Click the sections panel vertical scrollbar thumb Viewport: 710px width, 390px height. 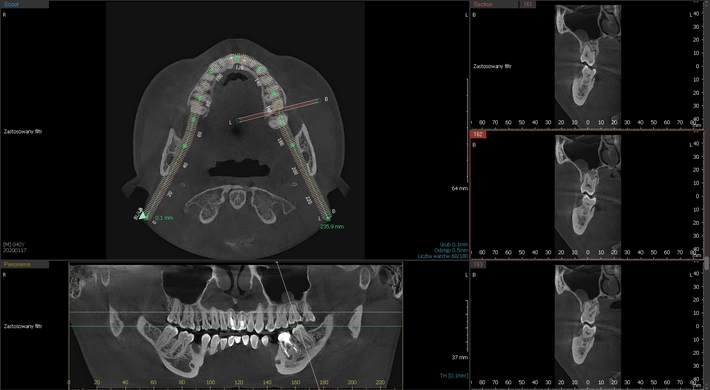[707, 264]
